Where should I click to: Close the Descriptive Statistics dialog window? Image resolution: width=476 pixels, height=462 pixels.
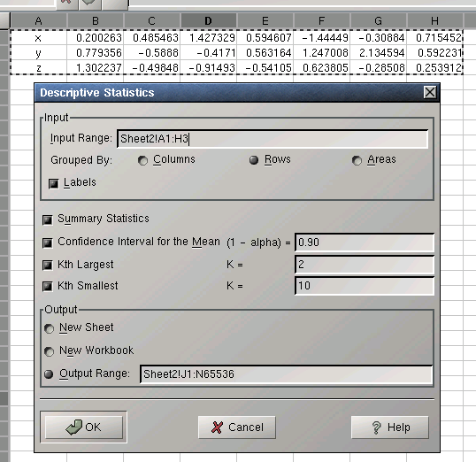pos(430,92)
